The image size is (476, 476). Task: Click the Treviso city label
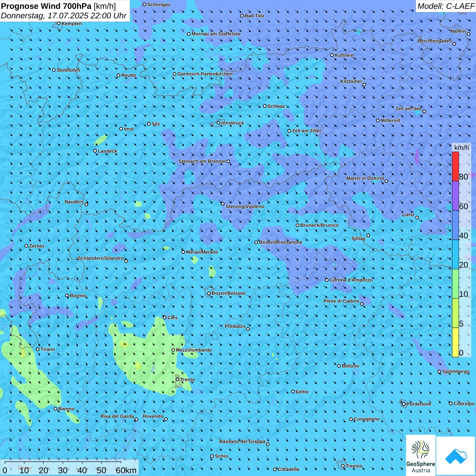point(354,466)
